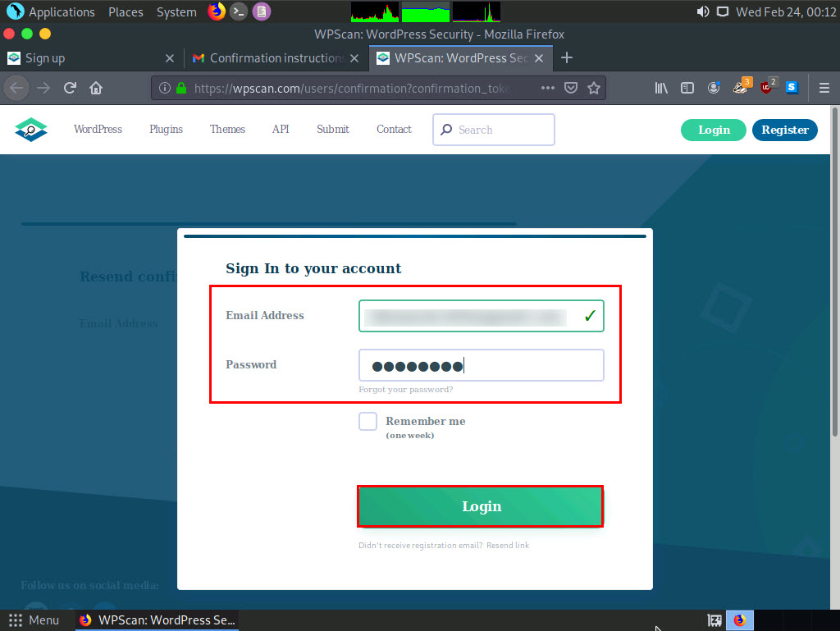Image resolution: width=840 pixels, height=631 pixels.
Task: Click the Forgot your password link
Action: click(x=405, y=390)
